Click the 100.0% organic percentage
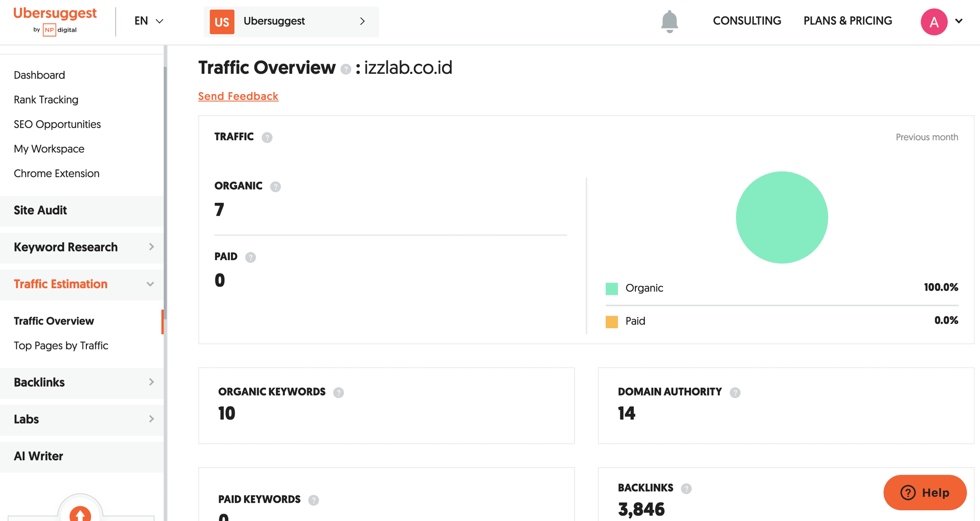Screen dimensions: 980x521 tap(941, 287)
